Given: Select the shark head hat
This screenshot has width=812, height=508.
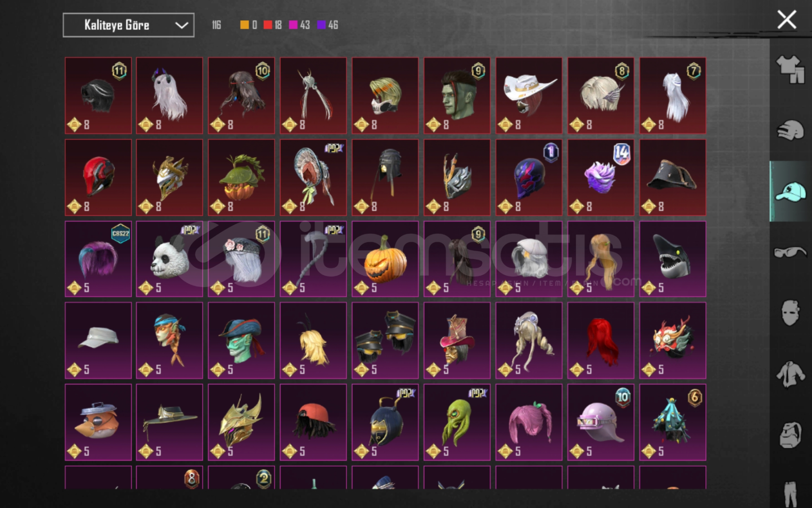Looking at the screenshot, I should 672,259.
